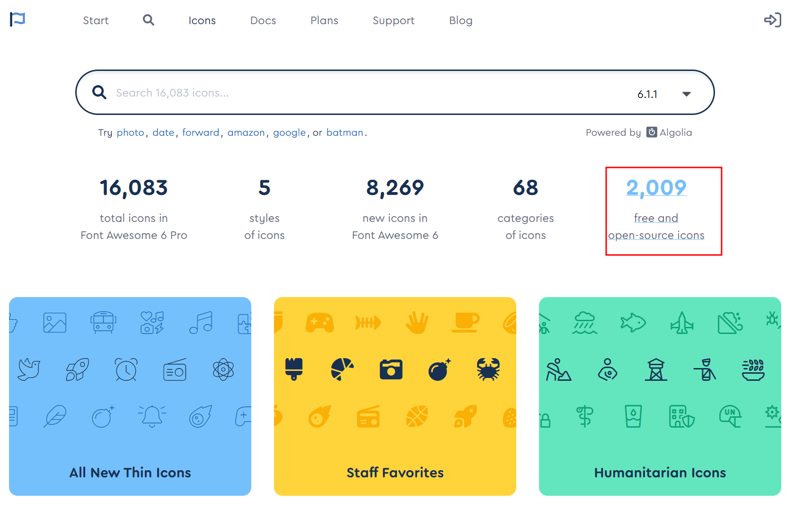Click the magnifier icon inside search box
The height and width of the screenshot is (518, 812).
(x=99, y=92)
